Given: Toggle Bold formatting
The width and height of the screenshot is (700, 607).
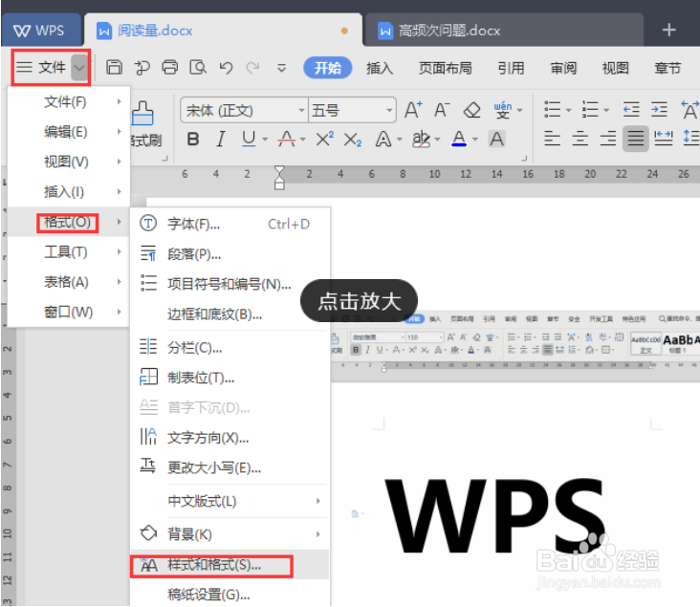Looking at the screenshot, I should pyautogui.click(x=193, y=140).
